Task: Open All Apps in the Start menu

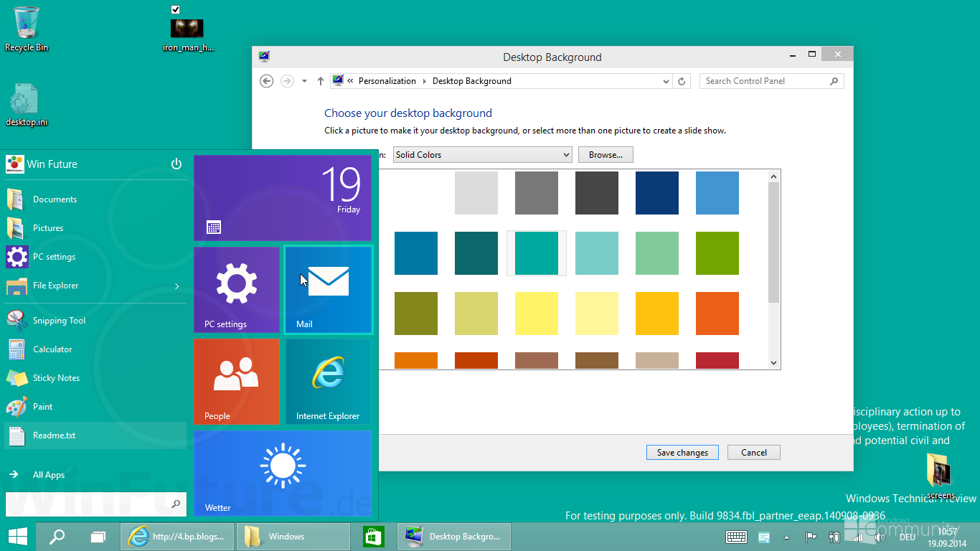Action: click(x=48, y=474)
